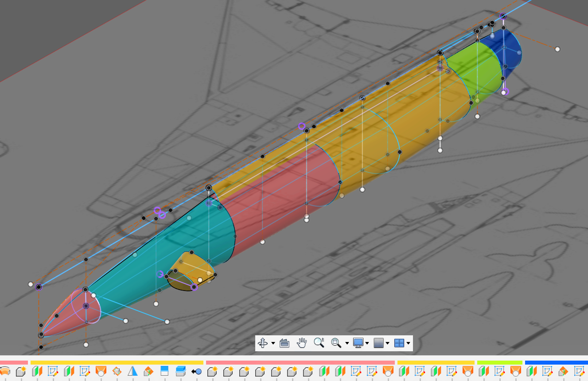The image size is (588, 381).
Task: Activate the Pan hand tool
Action: [x=302, y=343]
